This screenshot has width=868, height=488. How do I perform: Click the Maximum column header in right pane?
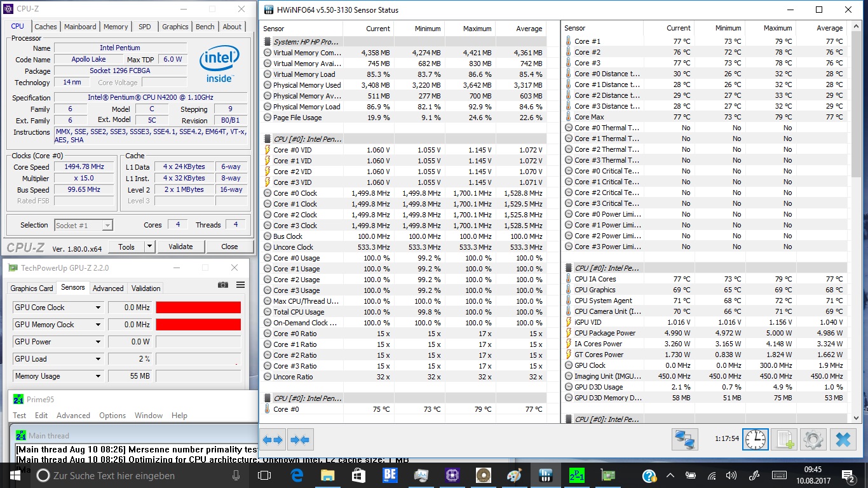[x=770, y=28]
